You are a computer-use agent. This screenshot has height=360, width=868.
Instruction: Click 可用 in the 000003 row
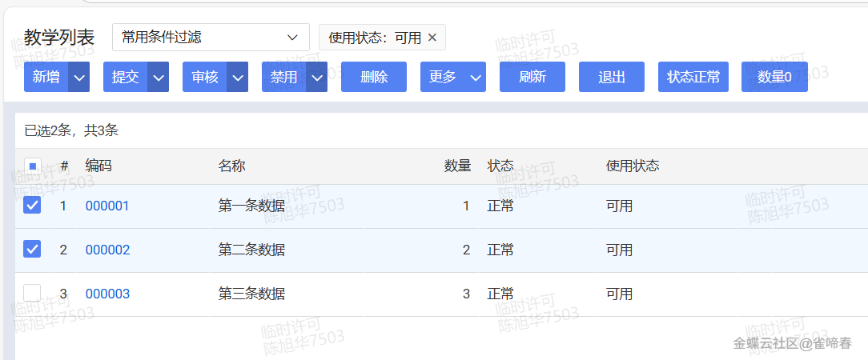620,294
